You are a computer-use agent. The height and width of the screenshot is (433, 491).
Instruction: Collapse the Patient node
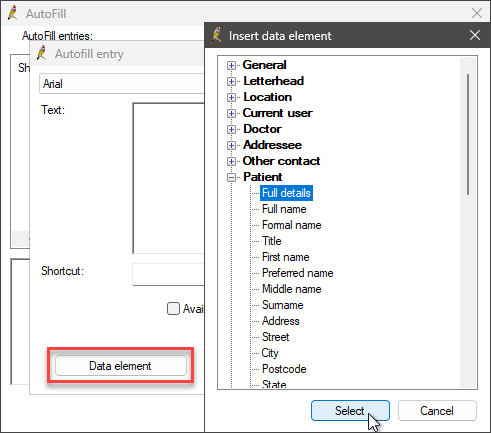click(x=231, y=177)
